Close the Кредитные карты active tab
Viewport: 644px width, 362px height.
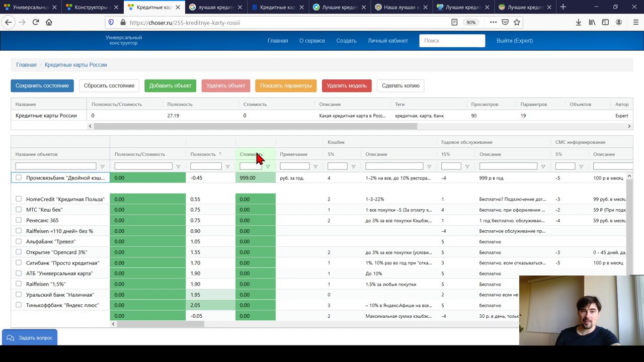click(178, 7)
